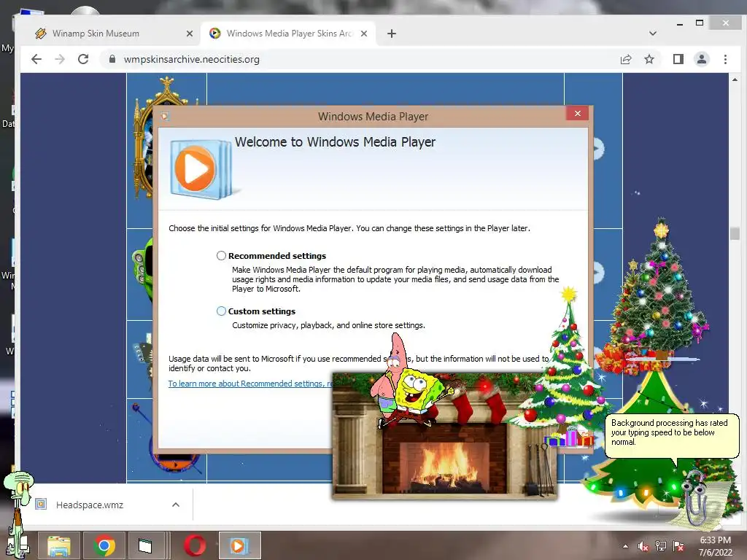Click the 6:33 PM clock
This screenshot has width=747, height=560.
click(x=715, y=540)
